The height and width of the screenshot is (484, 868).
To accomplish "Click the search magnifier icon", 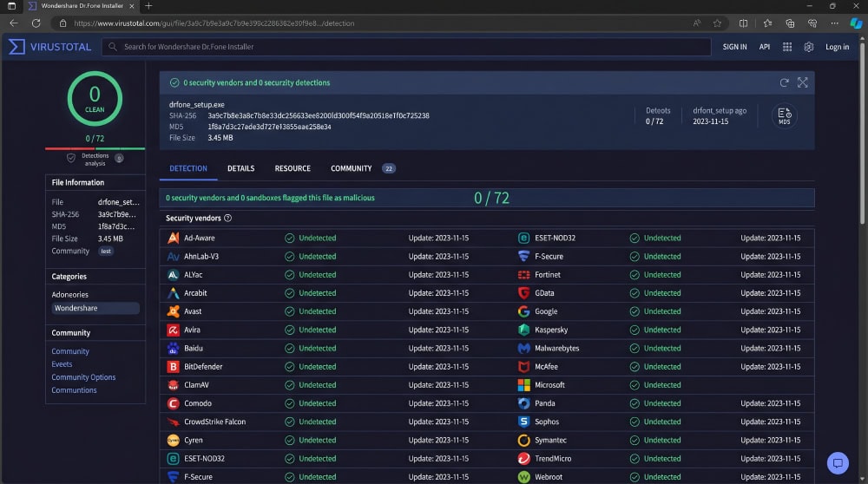I will coord(113,47).
